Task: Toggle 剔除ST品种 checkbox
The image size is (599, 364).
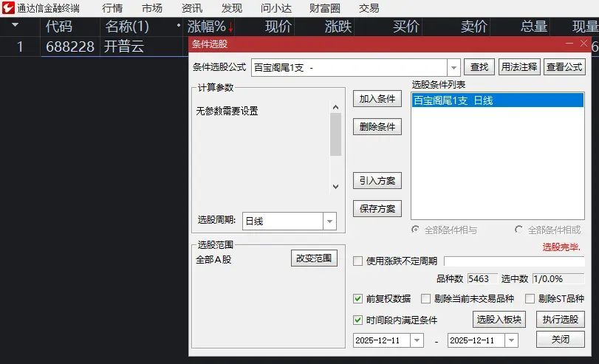Action: point(530,298)
